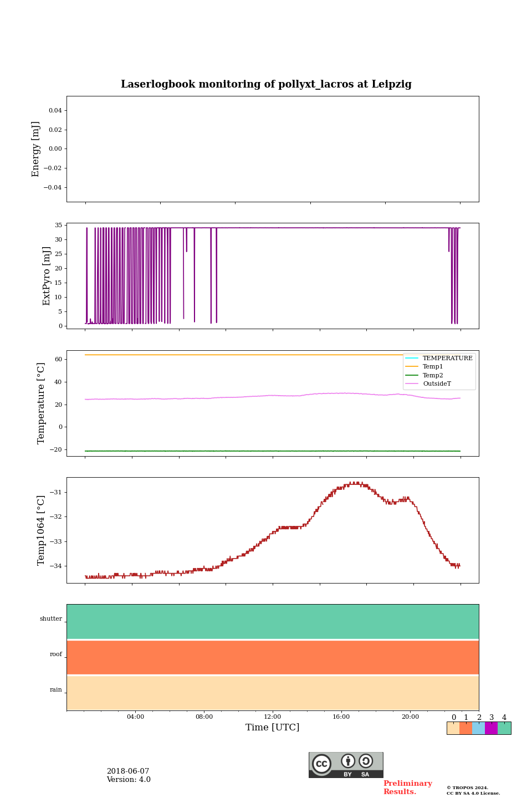This screenshot has height=798, width=532.
Task: Click the 12:00 time tick label
Action: pyautogui.click(x=273, y=717)
